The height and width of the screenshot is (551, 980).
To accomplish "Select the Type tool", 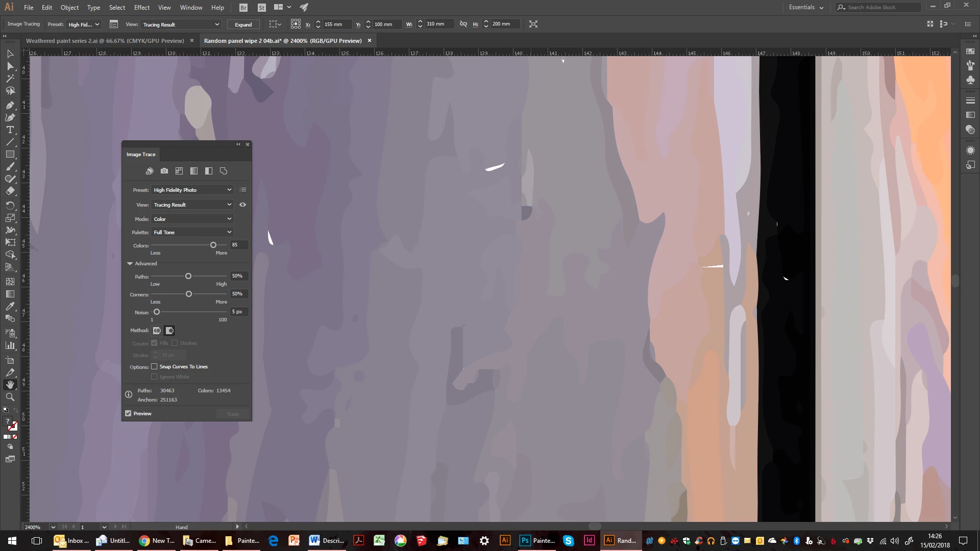I will pos(10,130).
